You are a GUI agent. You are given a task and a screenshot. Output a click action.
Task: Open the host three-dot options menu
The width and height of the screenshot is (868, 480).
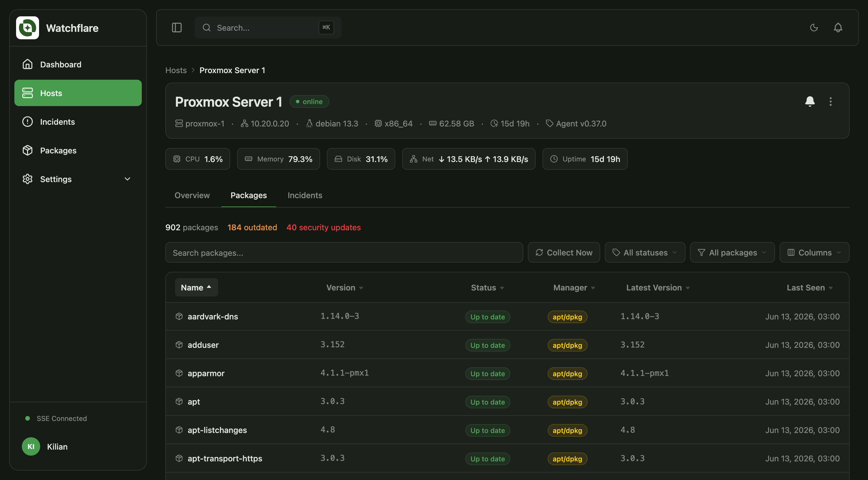[x=830, y=101]
